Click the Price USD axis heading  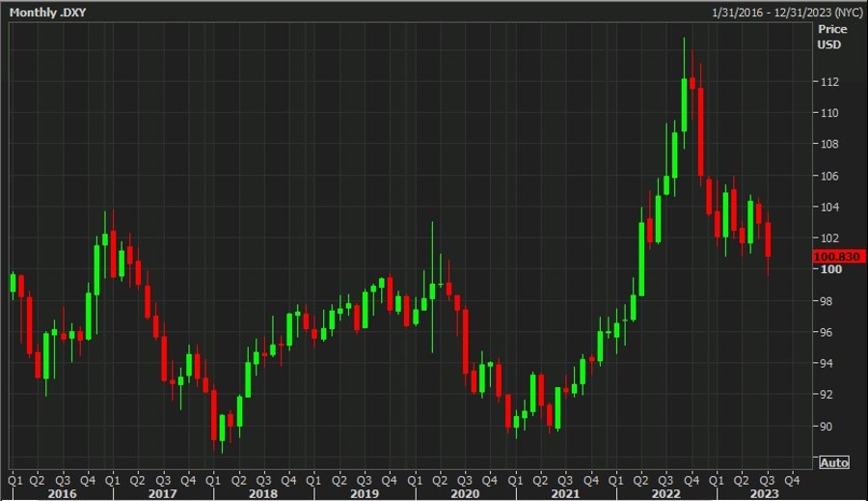tap(832, 37)
